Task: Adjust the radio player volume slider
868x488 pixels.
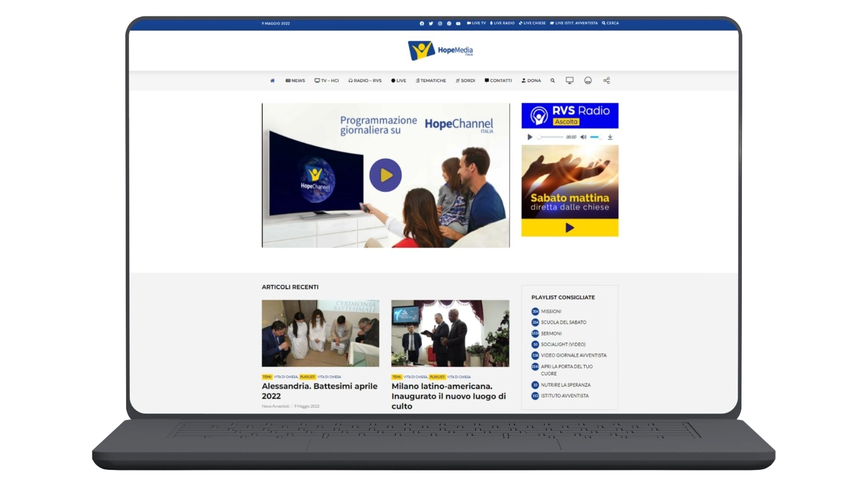Action: click(x=596, y=137)
